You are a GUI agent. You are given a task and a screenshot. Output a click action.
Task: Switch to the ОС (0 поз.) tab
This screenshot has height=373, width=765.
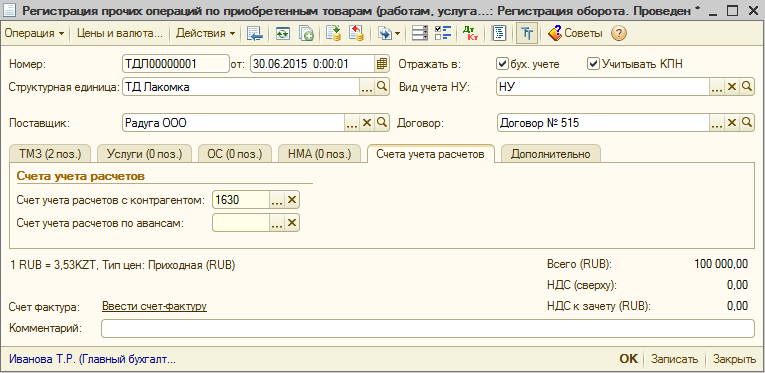(x=235, y=154)
